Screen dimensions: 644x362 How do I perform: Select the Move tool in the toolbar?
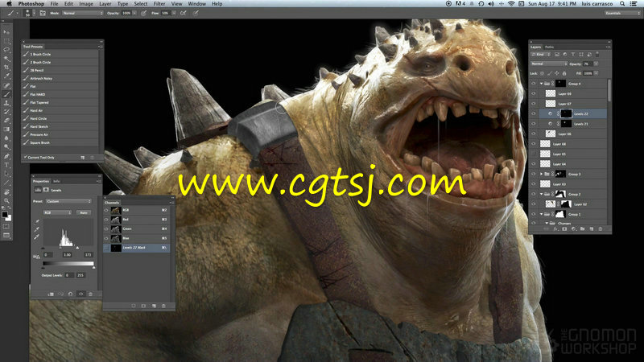click(x=6, y=31)
